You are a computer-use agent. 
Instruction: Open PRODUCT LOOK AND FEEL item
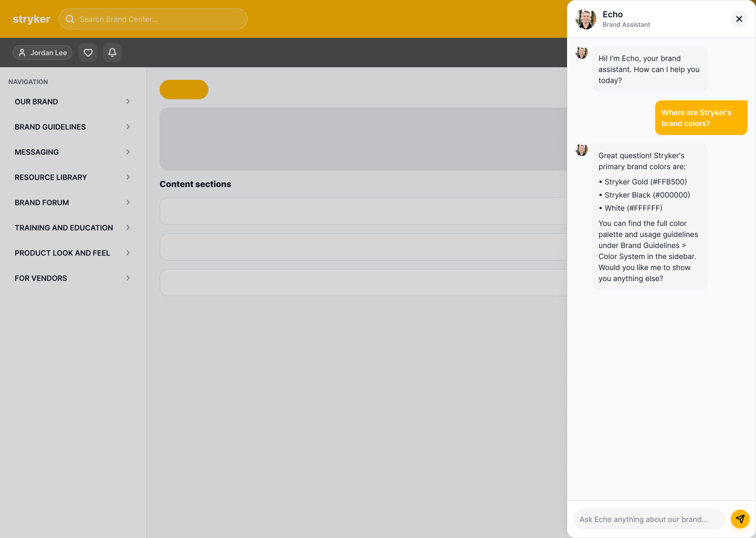(x=73, y=253)
